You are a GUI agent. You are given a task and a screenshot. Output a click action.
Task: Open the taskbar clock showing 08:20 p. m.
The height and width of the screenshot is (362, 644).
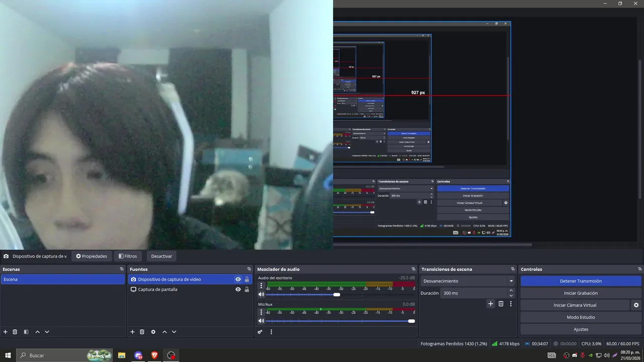point(630,355)
